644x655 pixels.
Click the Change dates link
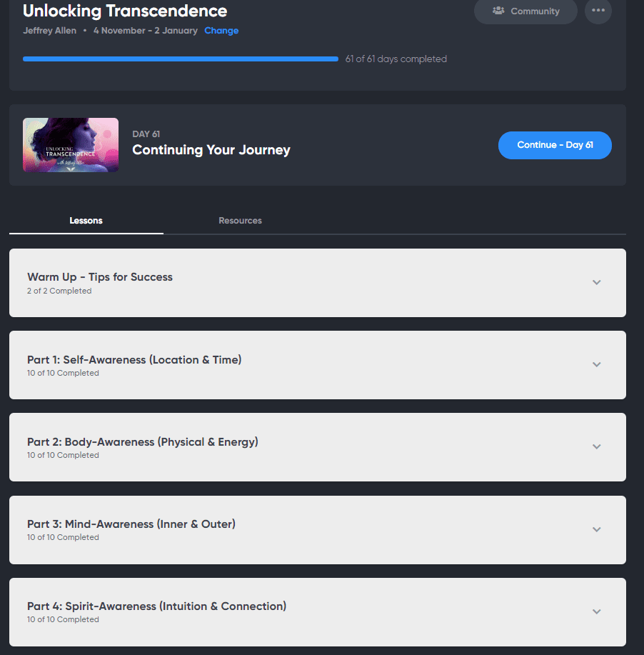click(221, 31)
